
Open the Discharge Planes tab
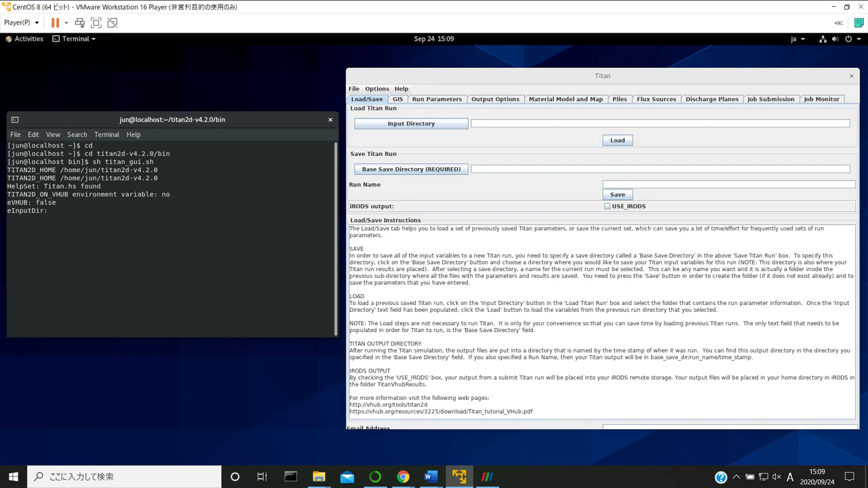[712, 99]
